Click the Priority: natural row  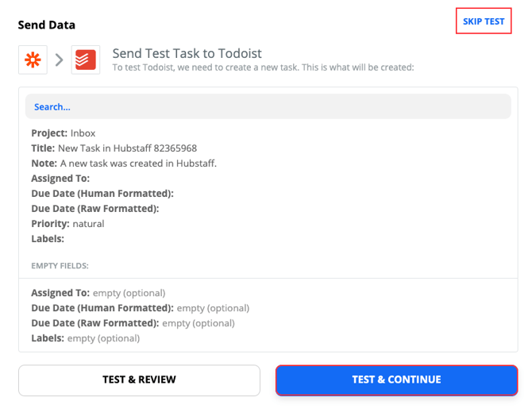click(x=67, y=224)
